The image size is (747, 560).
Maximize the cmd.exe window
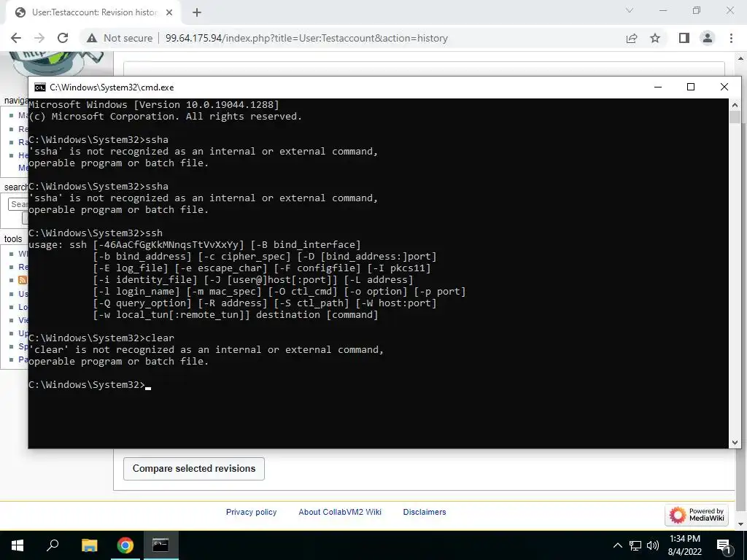coord(691,87)
